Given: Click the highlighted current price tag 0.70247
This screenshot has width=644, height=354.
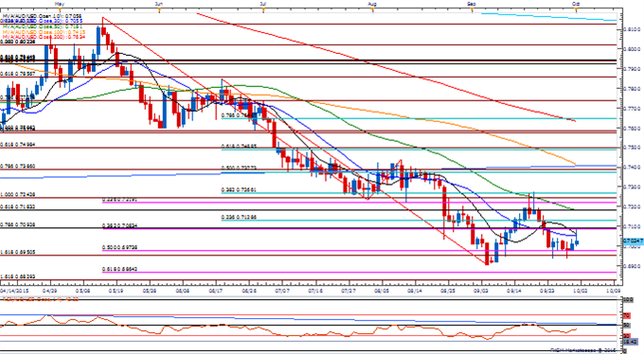Looking at the screenshot, I should (633, 241).
